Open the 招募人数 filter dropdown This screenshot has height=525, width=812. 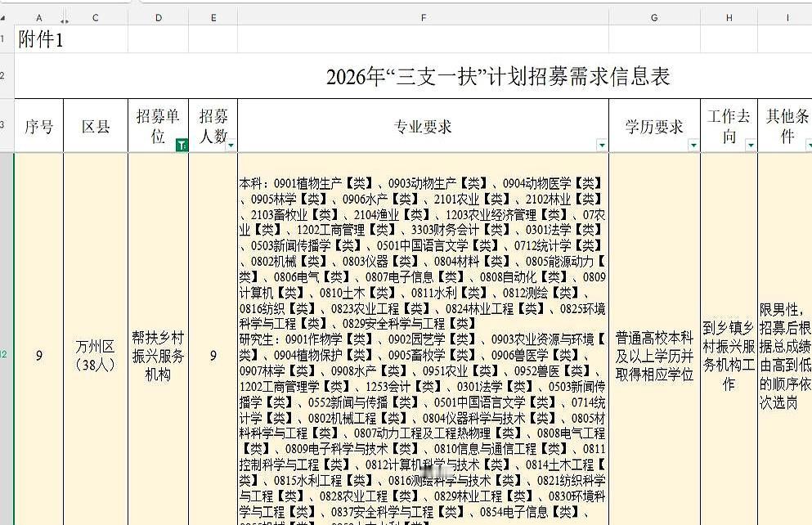[x=231, y=143]
